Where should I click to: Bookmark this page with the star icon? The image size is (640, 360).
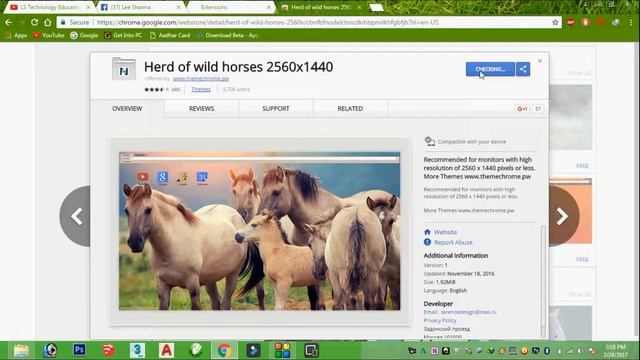pos(555,22)
